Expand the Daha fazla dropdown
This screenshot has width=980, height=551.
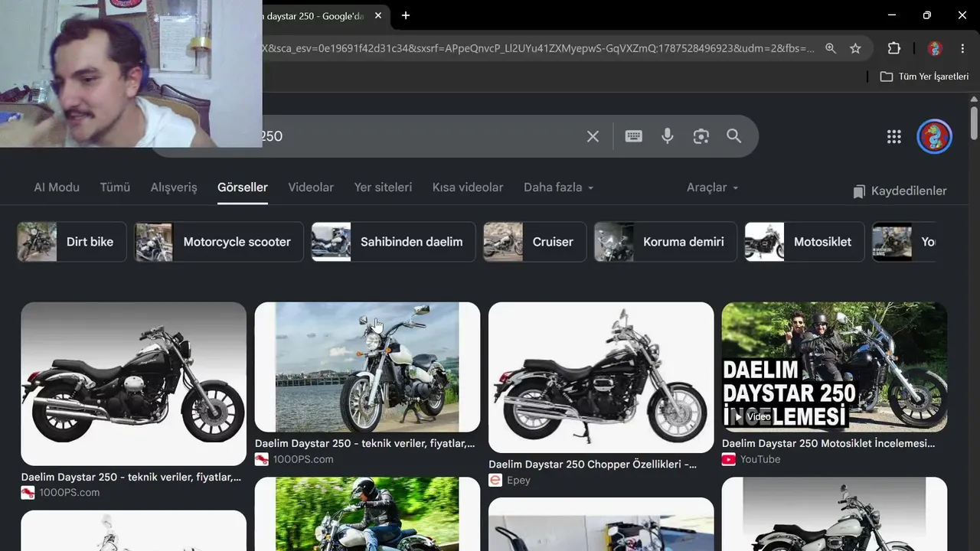(x=559, y=187)
